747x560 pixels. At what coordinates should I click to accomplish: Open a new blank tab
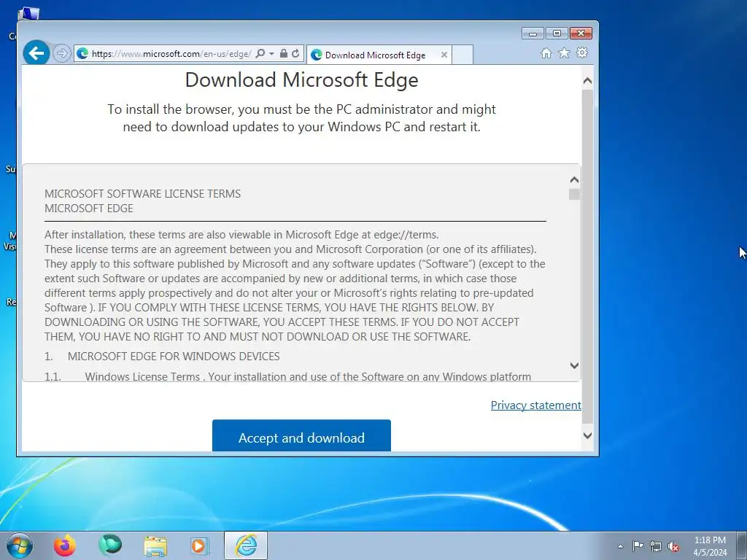tap(462, 55)
